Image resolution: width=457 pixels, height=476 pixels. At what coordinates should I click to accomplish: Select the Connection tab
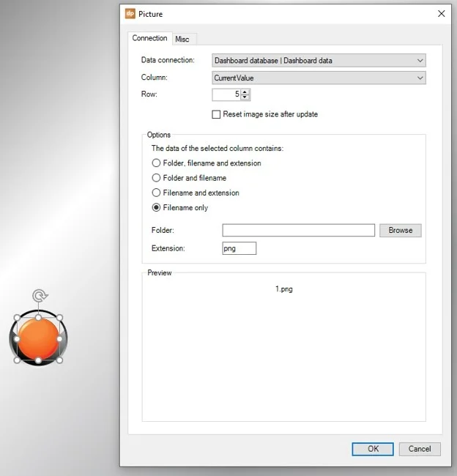pos(149,38)
